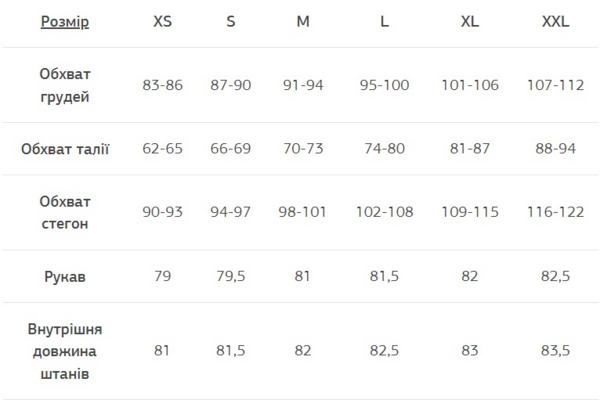Click the 83-86 chest measurement cell

[161, 85]
